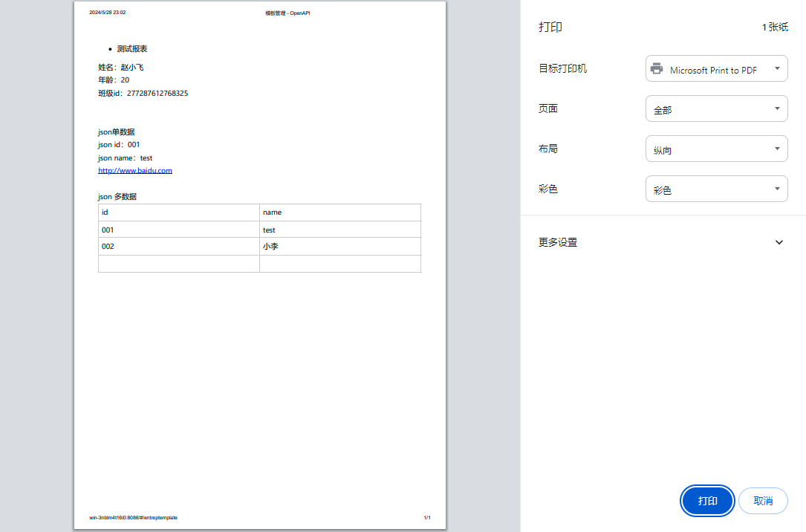Open the 布局 dropdown showing 纵向

[x=716, y=149]
